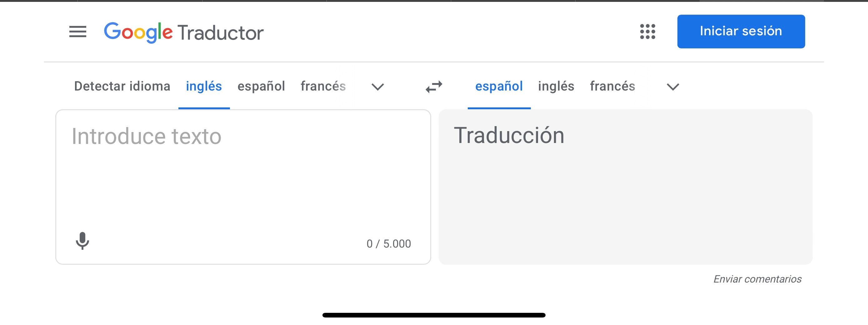Open the Enviar comentarios link

[757, 279]
